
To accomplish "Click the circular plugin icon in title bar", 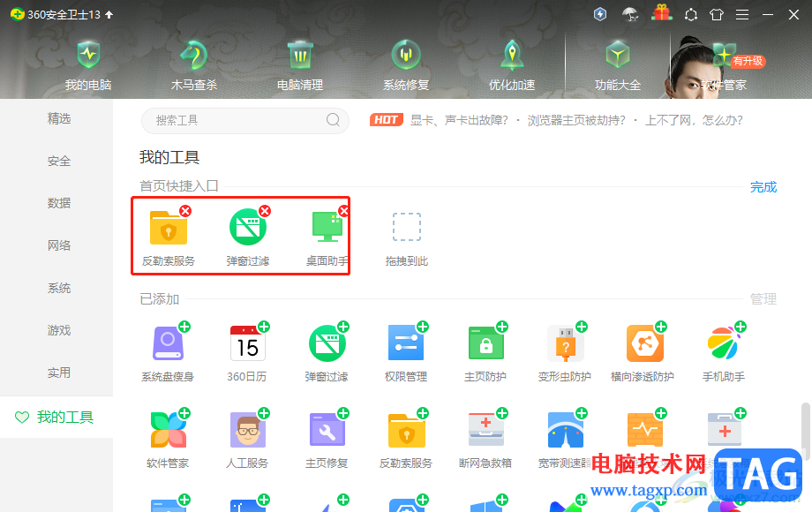I will coord(691,14).
